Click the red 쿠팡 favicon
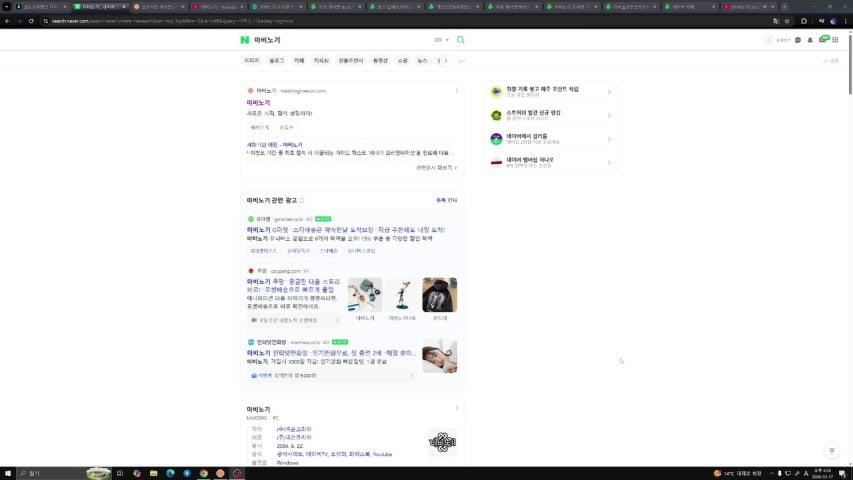The image size is (853, 480). point(251,271)
